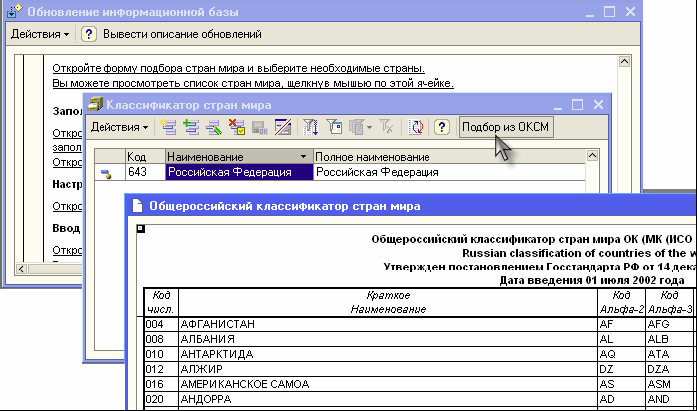Click help icon in Классификатор стран мира toolbar
This screenshot has height=411, width=697.
pos(439,127)
